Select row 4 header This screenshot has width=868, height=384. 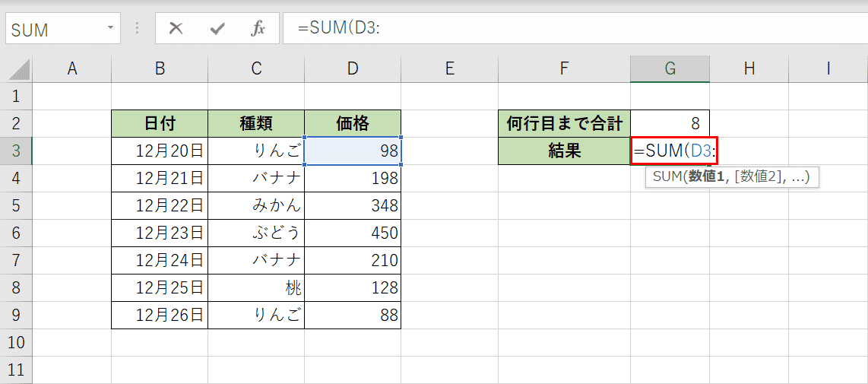[x=16, y=179]
